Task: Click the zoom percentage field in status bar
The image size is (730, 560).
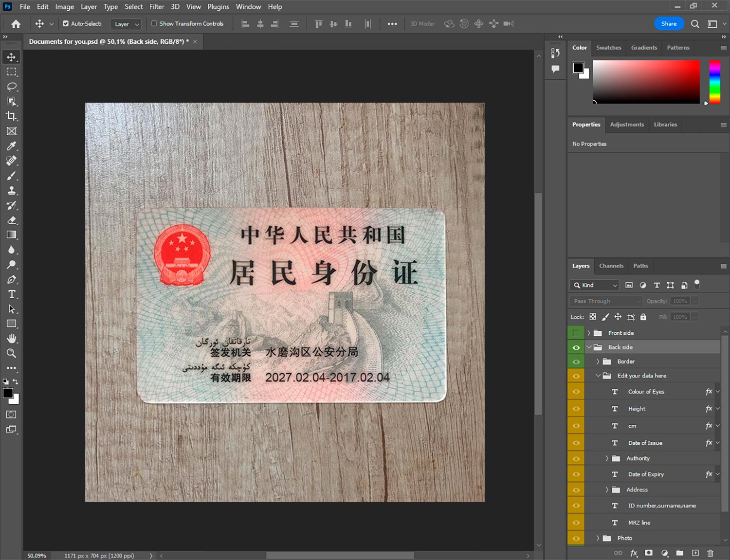Action: tap(37, 556)
